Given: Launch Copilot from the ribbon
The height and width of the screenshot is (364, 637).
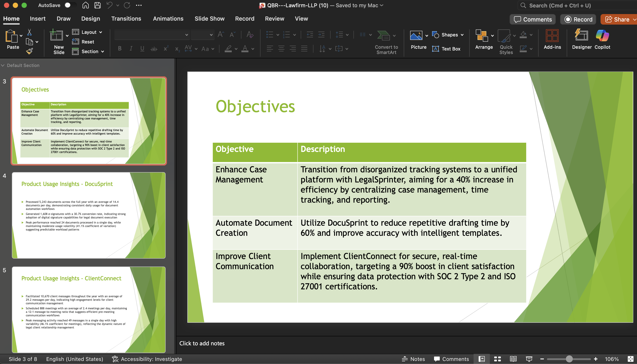Looking at the screenshot, I should point(602,40).
